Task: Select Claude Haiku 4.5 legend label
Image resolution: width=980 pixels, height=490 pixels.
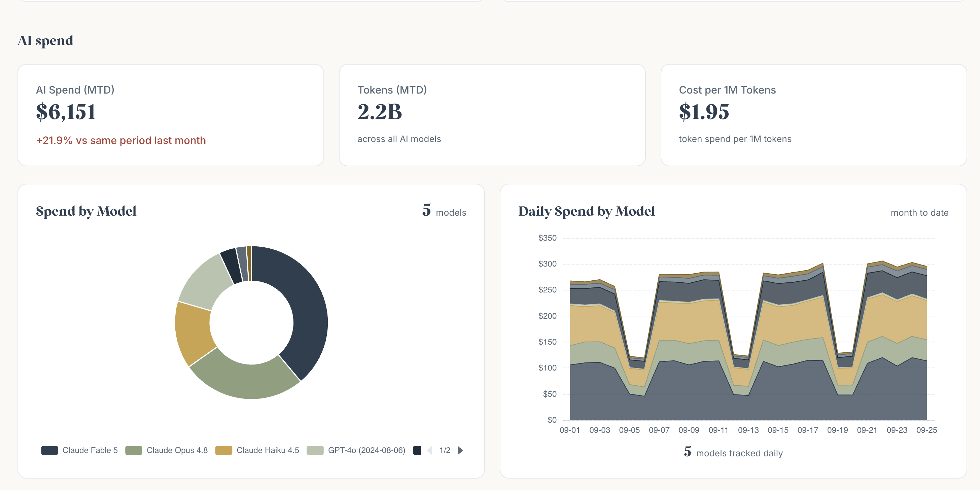Action: [268, 450]
